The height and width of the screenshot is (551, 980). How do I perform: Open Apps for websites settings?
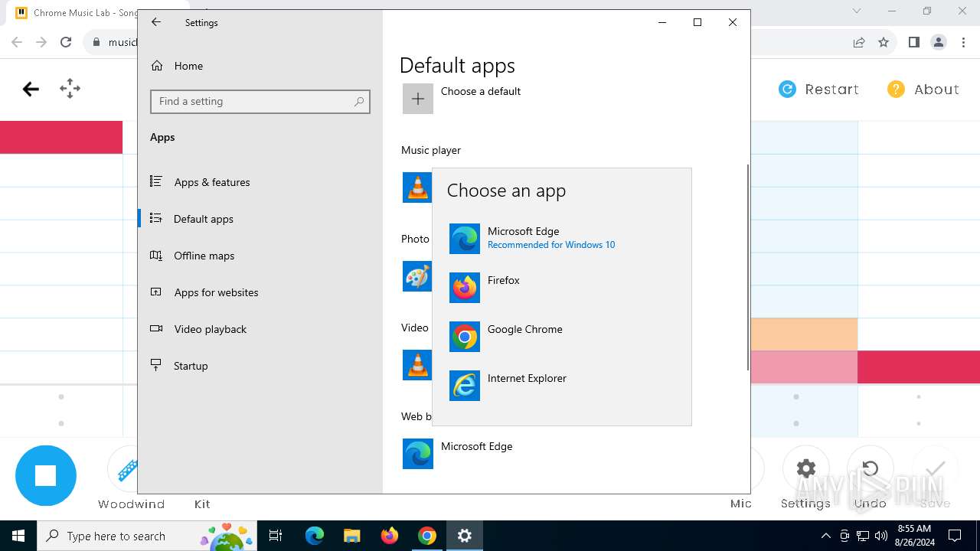[260, 292]
